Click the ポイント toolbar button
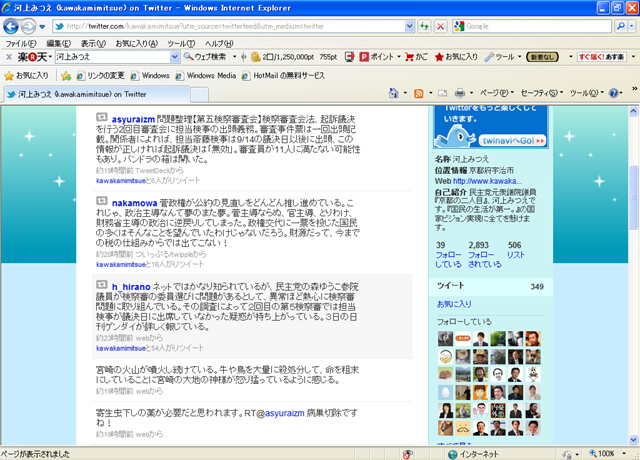The image size is (640, 460). pos(377,57)
